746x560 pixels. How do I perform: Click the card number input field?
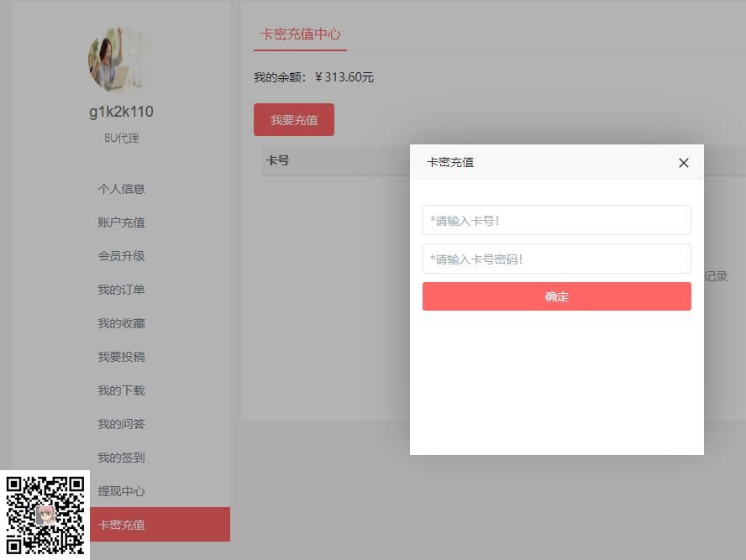(x=556, y=220)
